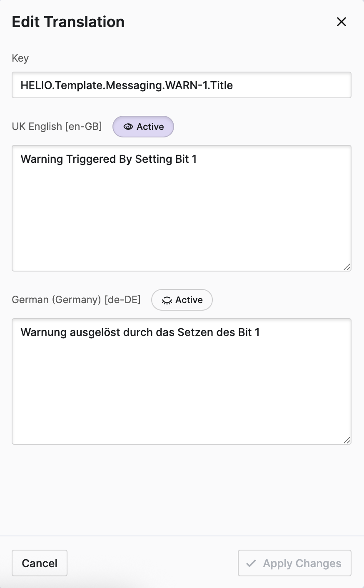364x588 pixels.
Task: Focus the Key input field
Action: pos(182,85)
